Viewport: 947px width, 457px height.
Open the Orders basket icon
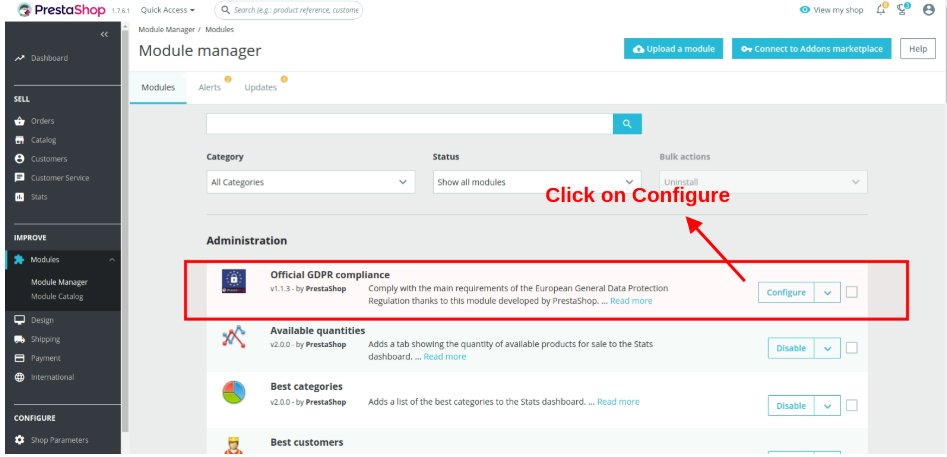(x=20, y=121)
